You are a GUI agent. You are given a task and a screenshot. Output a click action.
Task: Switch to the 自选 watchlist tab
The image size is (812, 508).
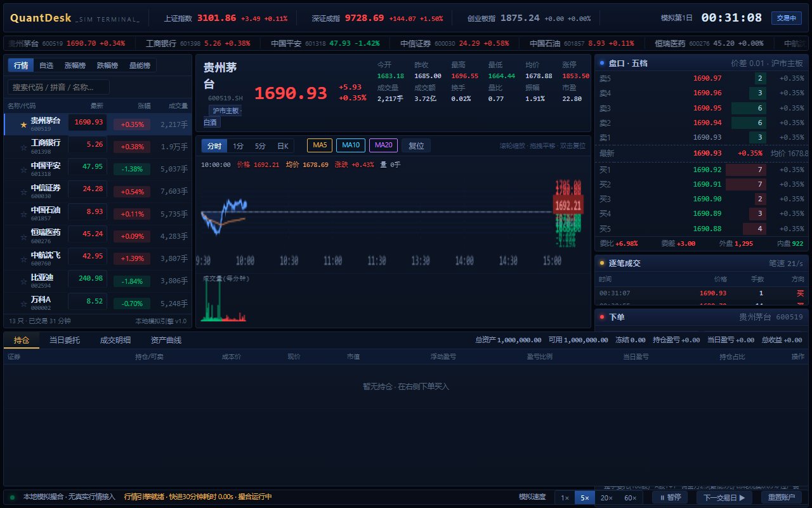click(46, 65)
